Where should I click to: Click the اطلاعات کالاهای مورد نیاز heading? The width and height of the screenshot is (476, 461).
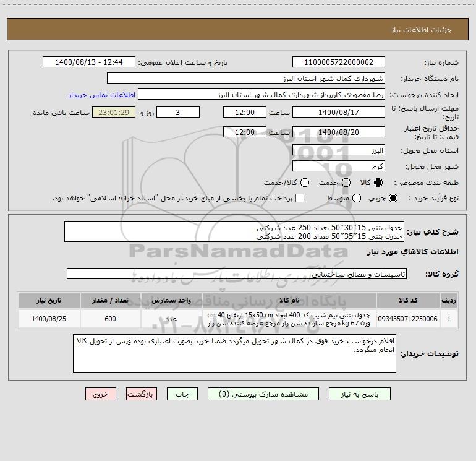click(x=412, y=252)
